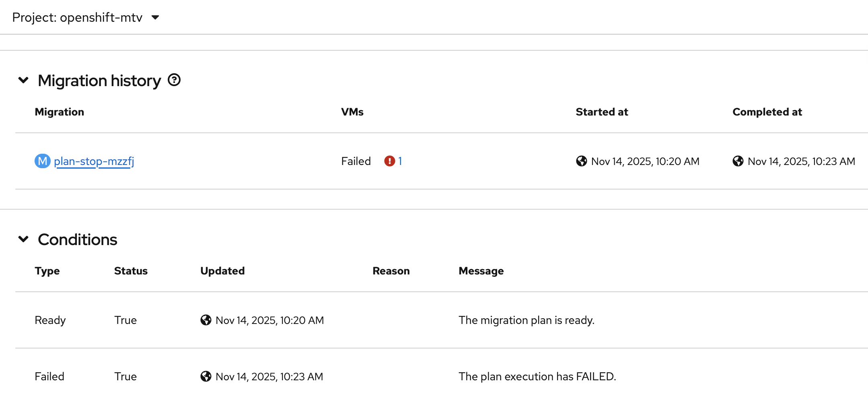Click globe icon beside Completed at timestamp
Viewport: 868px width, 400px height.
tap(738, 161)
